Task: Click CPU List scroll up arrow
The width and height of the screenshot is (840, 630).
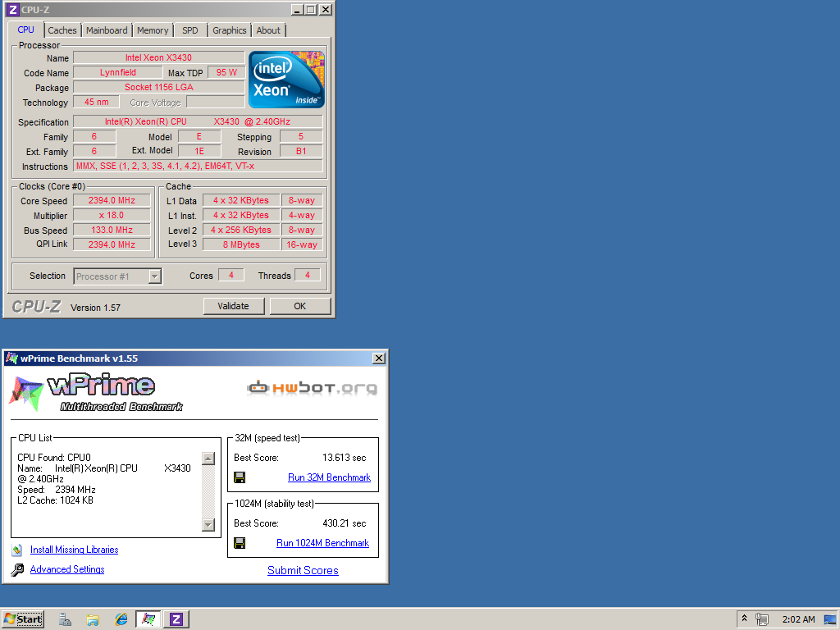Action: [x=208, y=459]
